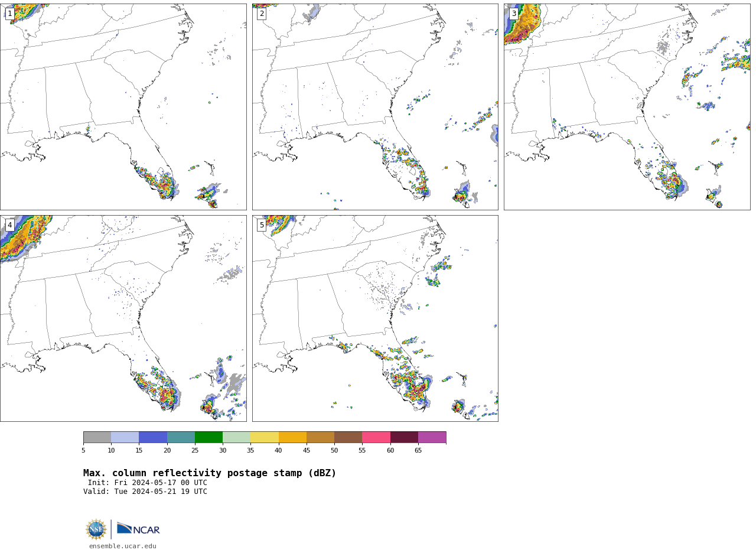Click the light lavender 10-15 dBZ swatch

click(x=125, y=437)
